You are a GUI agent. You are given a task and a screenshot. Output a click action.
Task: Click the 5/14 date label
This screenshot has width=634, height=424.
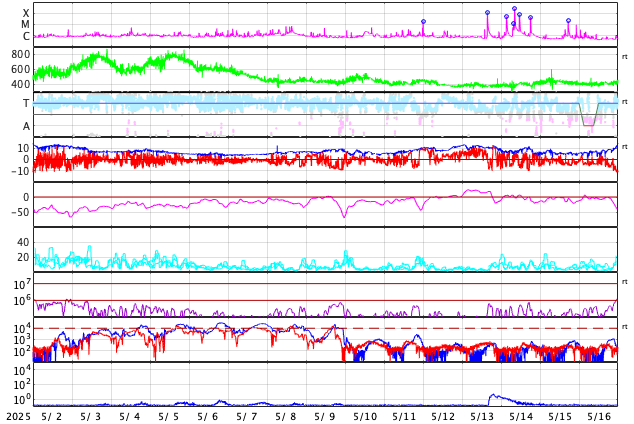521,416
